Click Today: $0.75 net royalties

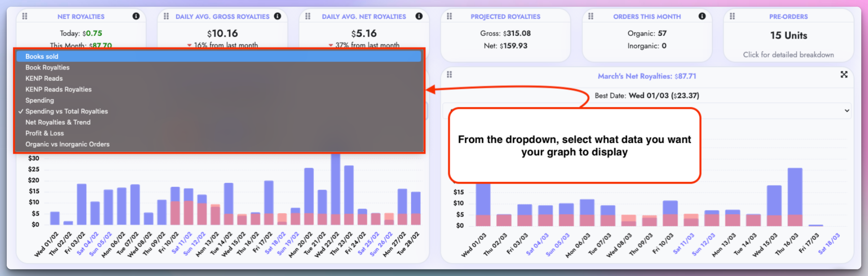[x=81, y=33]
